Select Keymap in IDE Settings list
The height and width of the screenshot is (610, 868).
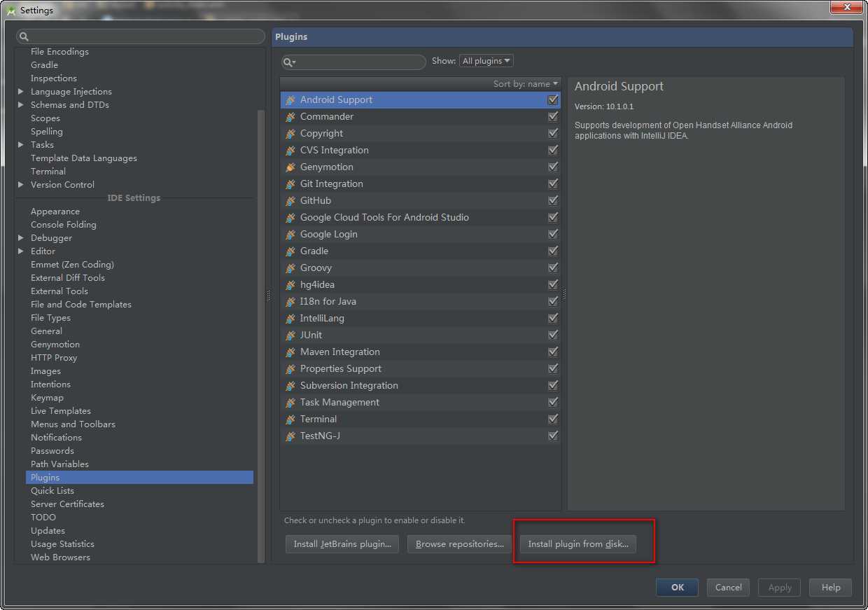click(47, 398)
